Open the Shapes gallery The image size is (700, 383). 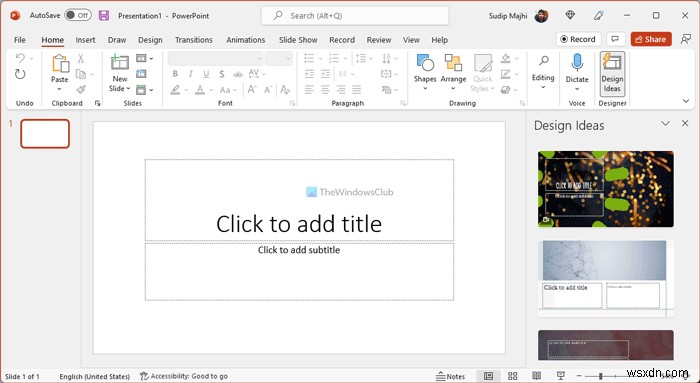coord(425,72)
